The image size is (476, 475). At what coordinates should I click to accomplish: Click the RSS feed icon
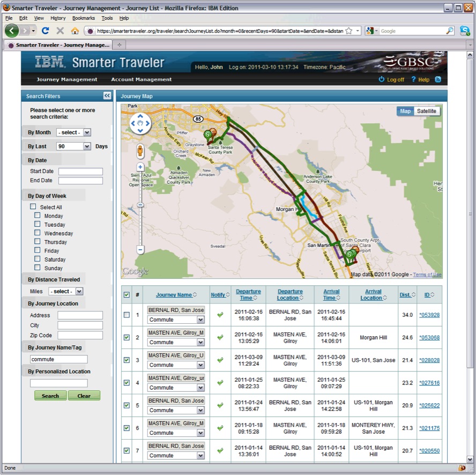(438, 79)
